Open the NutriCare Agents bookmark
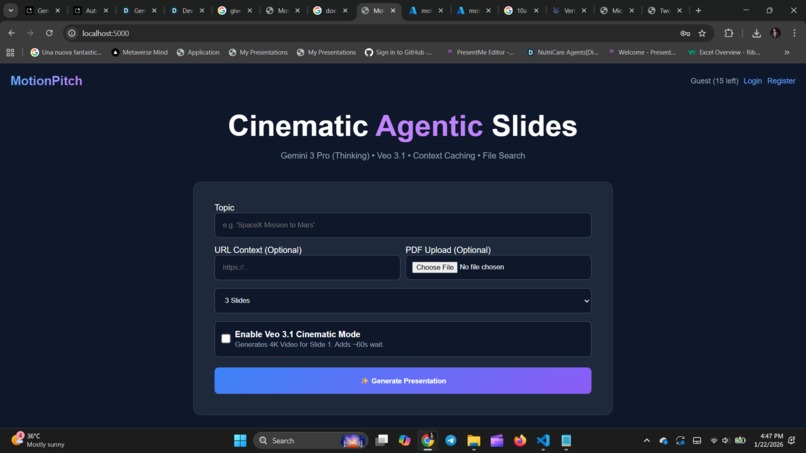Image resolution: width=806 pixels, height=453 pixels. (x=563, y=52)
